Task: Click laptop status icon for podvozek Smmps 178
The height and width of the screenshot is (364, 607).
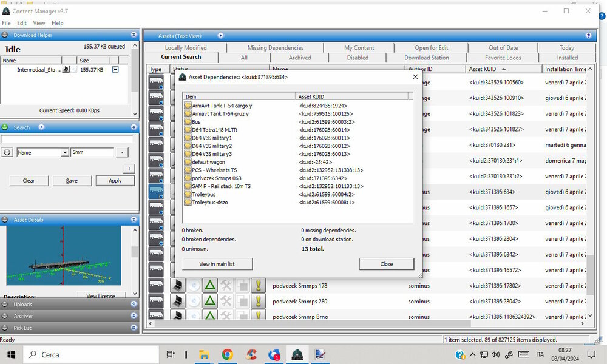Action: point(178,286)
